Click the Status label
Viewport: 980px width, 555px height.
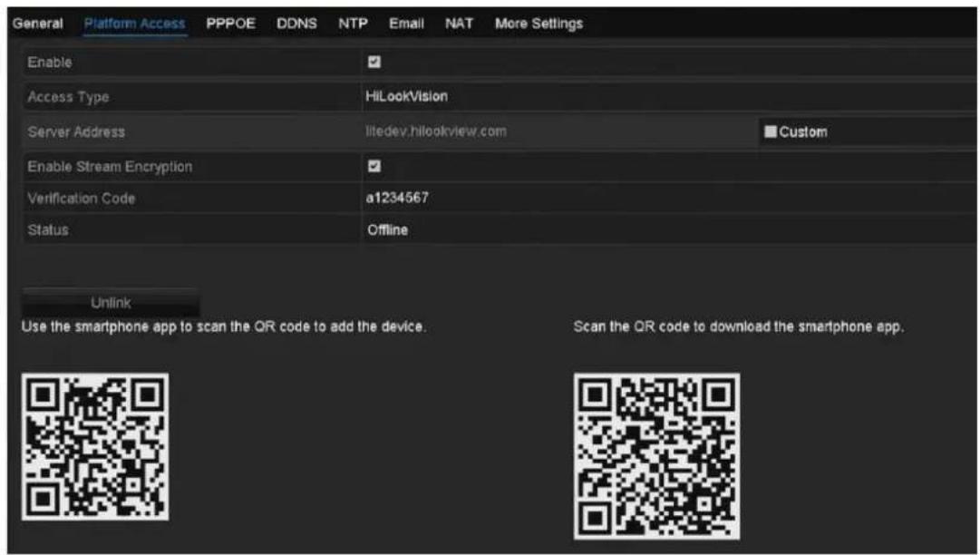(x=48, y=230)
